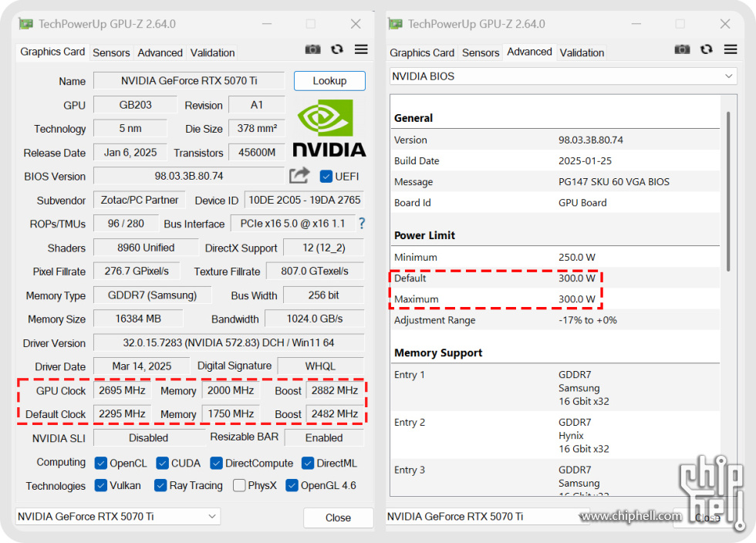This screenshot has width=756, height=543.
Task: Click screenshot camera icon in right GPU-Z window
Action: point(682,49)
